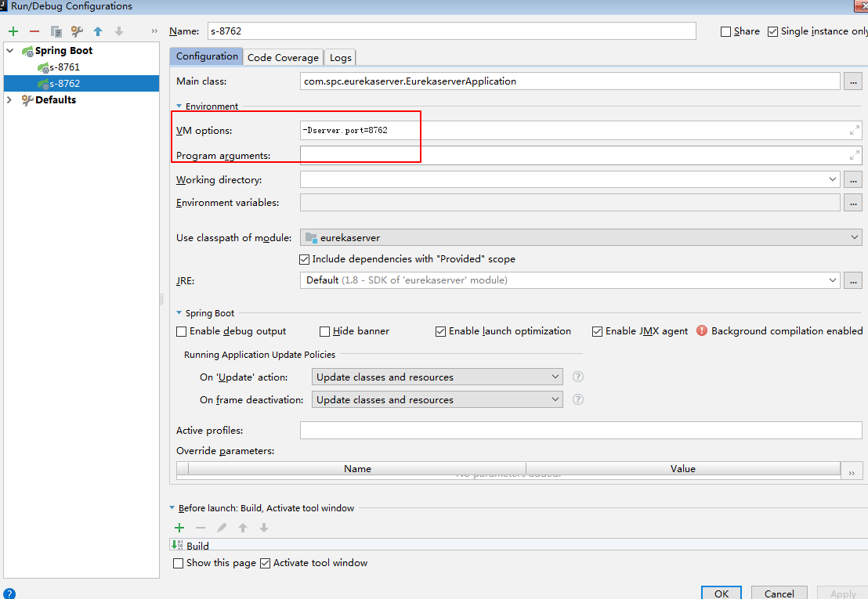The width and height of the screenshot is (868, 599).
Task: Switch to the Logs tab
Action: [341, 57]
